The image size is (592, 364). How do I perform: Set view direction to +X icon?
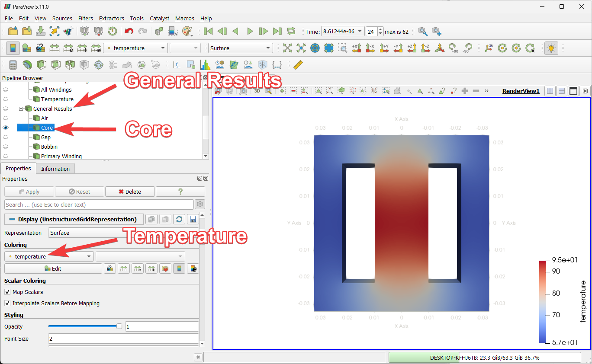coord(356,48)
